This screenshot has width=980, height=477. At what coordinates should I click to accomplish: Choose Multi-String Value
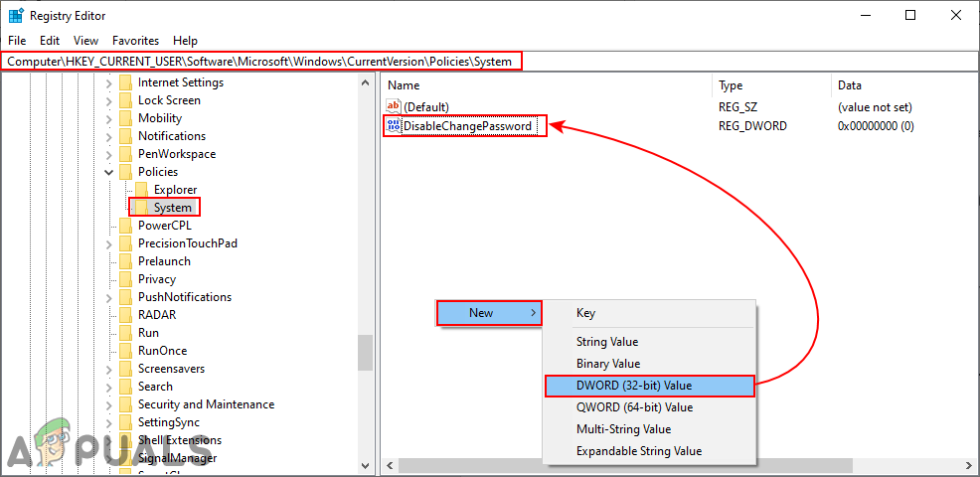point(649,429)
